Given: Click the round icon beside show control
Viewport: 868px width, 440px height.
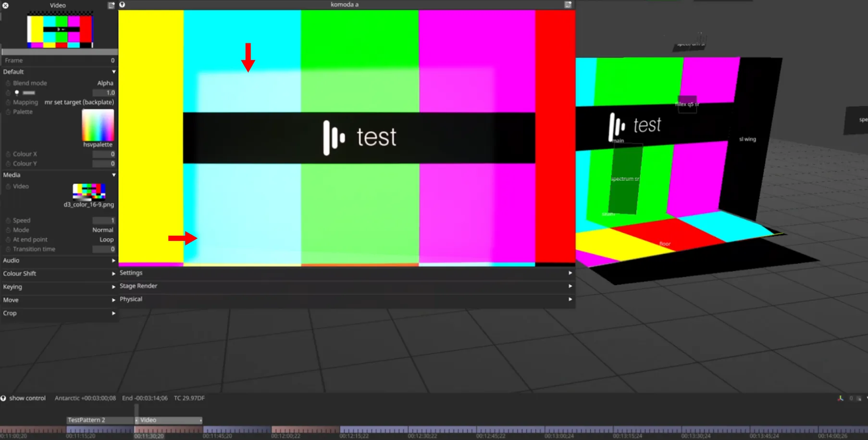Looking at the screenshot, I should pyautogui.click(x=3, y=398).
